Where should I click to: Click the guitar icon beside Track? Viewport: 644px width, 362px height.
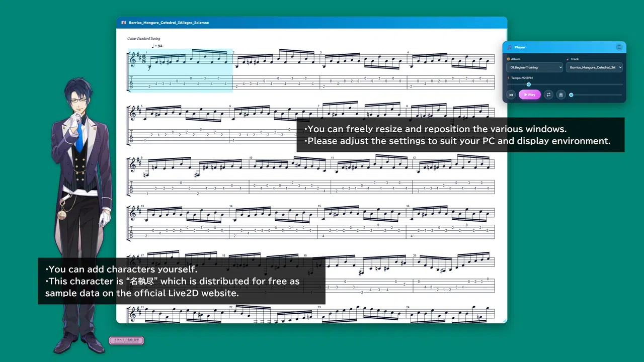coord(568,59)
